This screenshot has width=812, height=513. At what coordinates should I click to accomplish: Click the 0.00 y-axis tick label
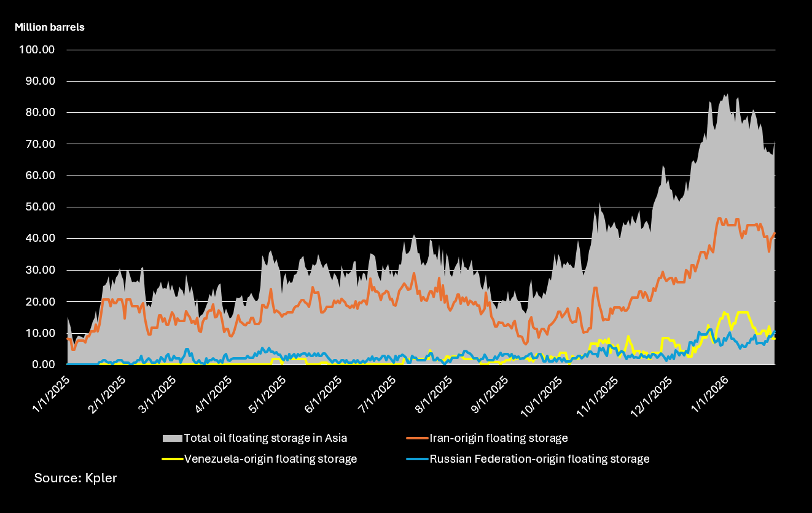point(43,364)
